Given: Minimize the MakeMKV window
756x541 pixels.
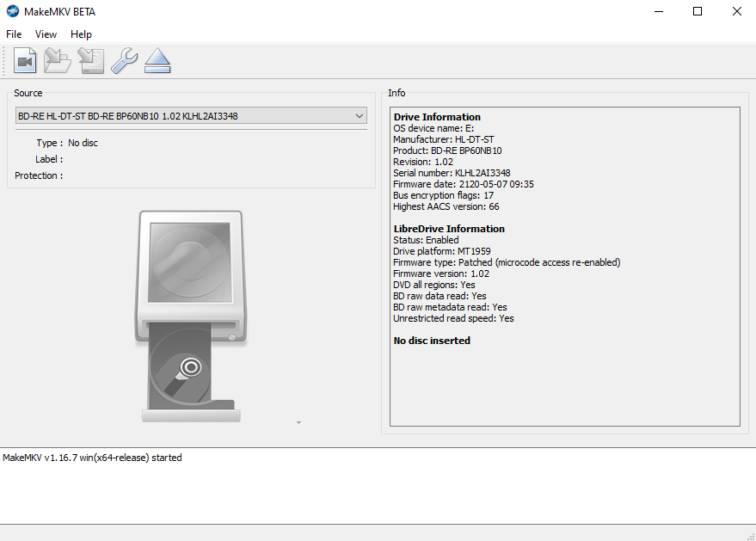Looking at the screenshot, I should [659, 11].
